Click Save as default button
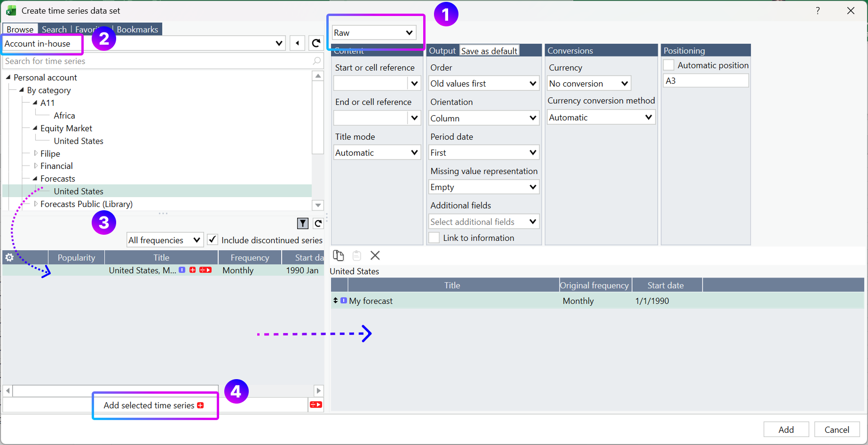868x445 pixels. point(489,50)
